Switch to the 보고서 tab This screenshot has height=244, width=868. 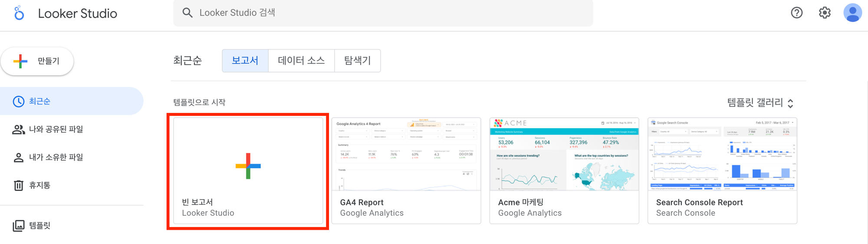(245, 60)
